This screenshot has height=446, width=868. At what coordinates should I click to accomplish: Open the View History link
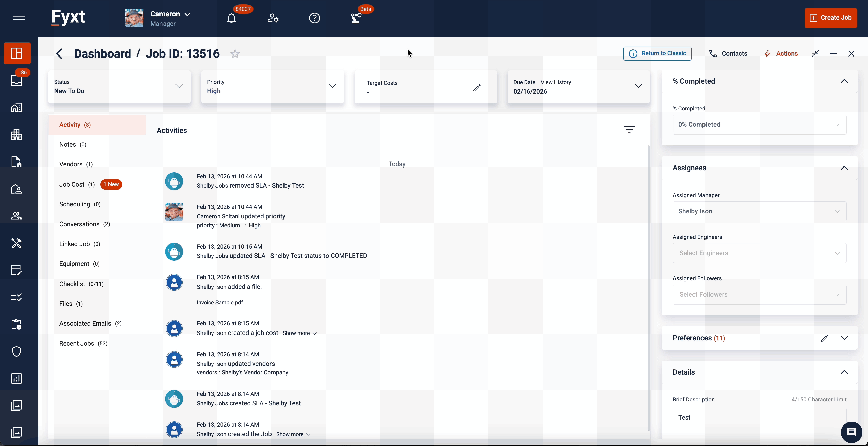556,82
